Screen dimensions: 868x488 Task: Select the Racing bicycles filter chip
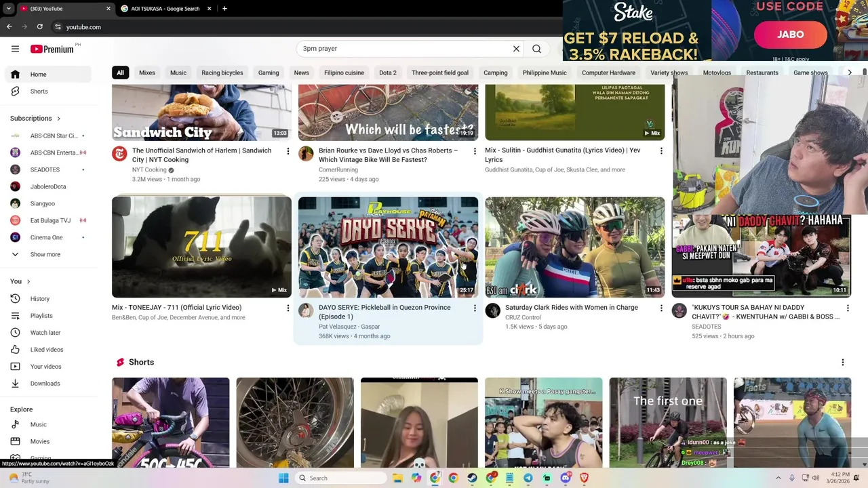pyautogui.click(x=222, y=73)
